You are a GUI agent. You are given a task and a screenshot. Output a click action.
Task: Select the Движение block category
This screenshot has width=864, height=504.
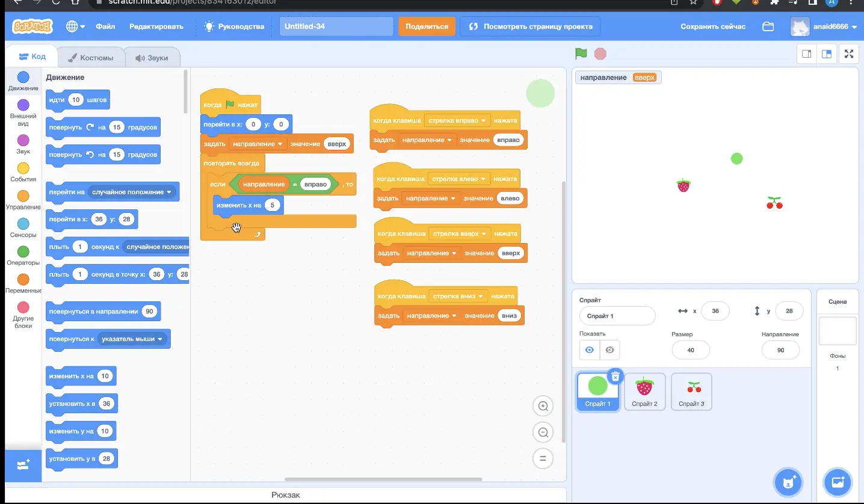tap(23, 81)
